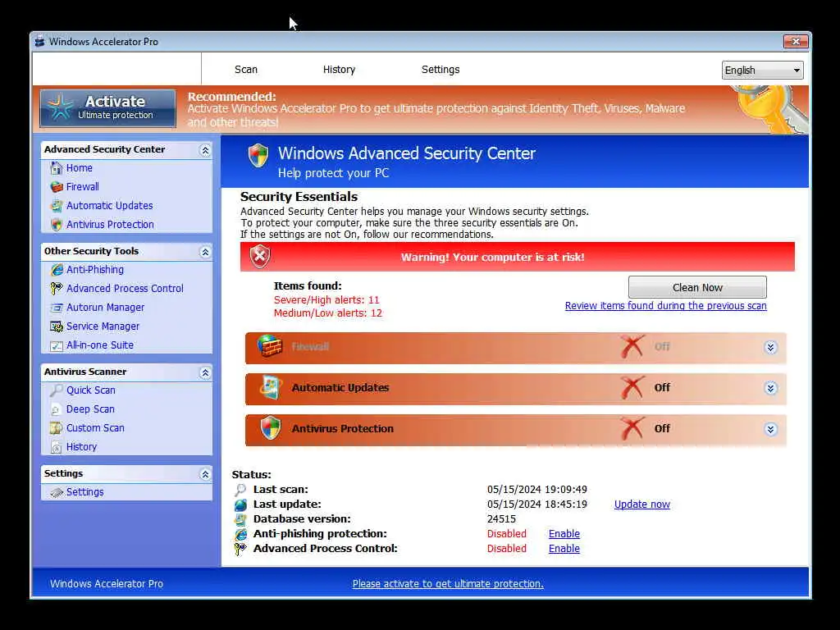Click the database version value 24515

(x=501, y=519)
